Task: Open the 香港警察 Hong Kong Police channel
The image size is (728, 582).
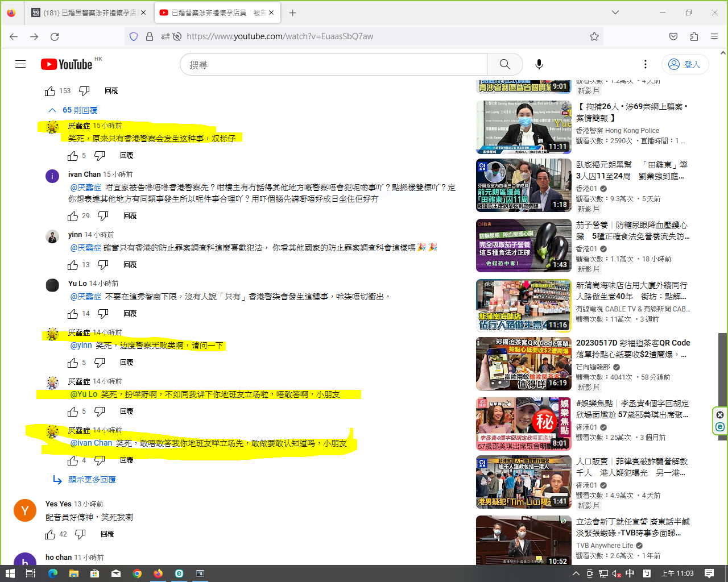Action: pos(618,131)
